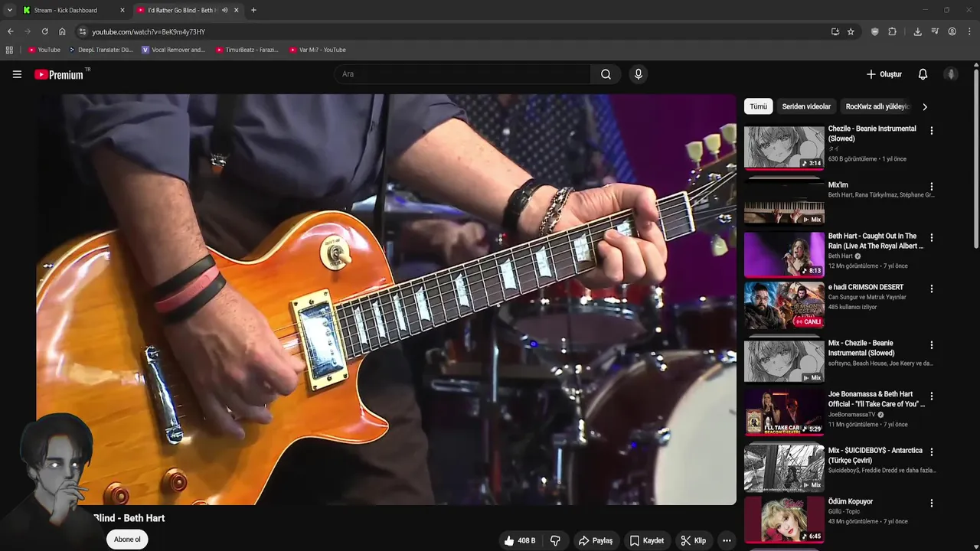Click the Ara search input field

462,74
